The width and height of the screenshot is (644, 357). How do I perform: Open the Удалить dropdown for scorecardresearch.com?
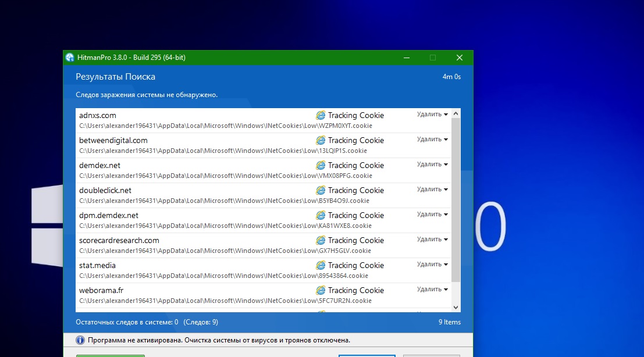pos(432,240)
